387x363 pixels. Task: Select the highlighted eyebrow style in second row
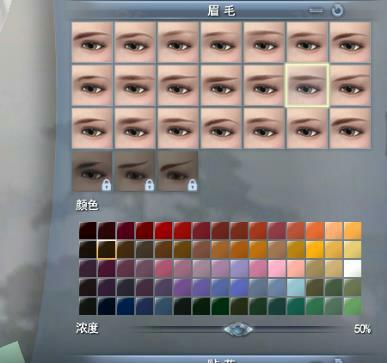click(x=307, y=85)
